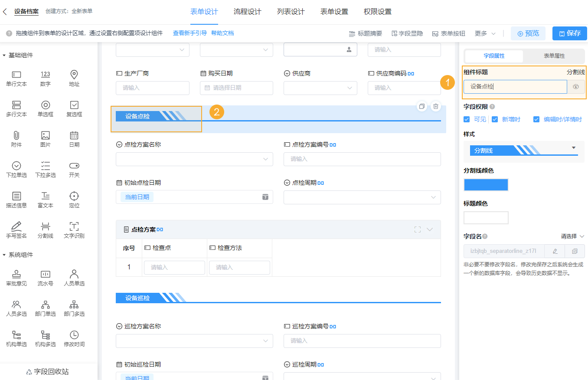
Task: Open the 字段回收站 panel
Action: (47, 371)
